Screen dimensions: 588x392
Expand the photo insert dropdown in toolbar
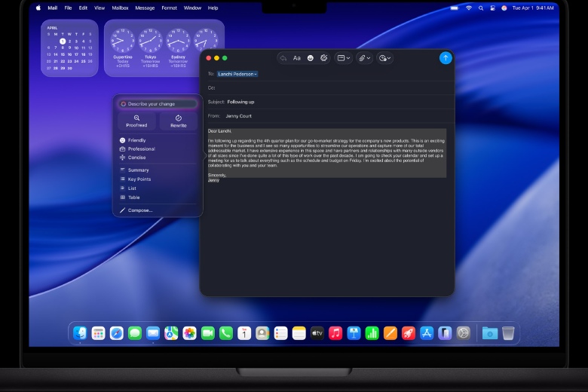[x=385, y=58]
